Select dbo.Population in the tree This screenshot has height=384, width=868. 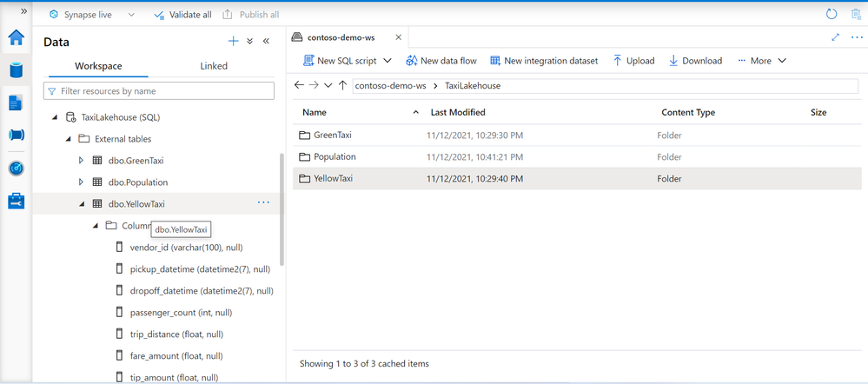138,182
